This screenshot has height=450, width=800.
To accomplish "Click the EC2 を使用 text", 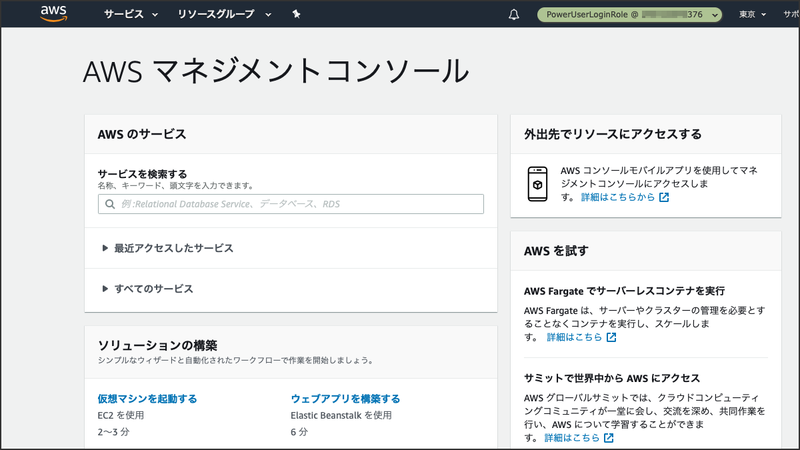I will [x=121, y=415].
